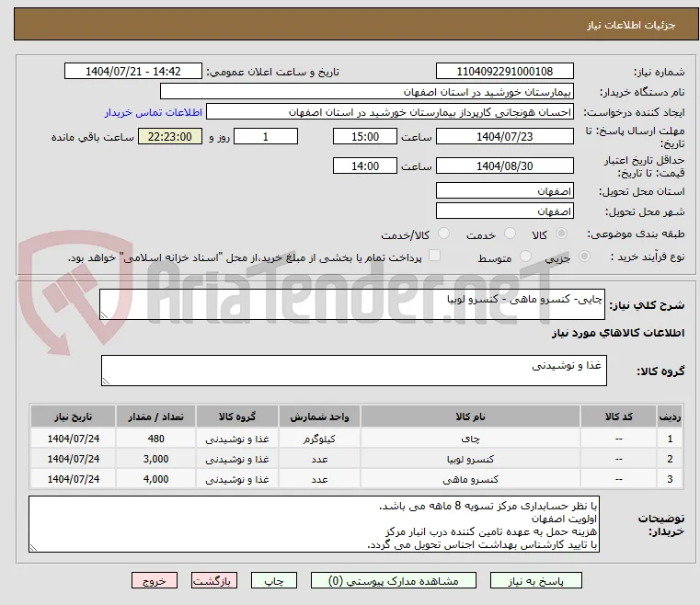Click the کیلوگرم unit cell

click(319, 439)
